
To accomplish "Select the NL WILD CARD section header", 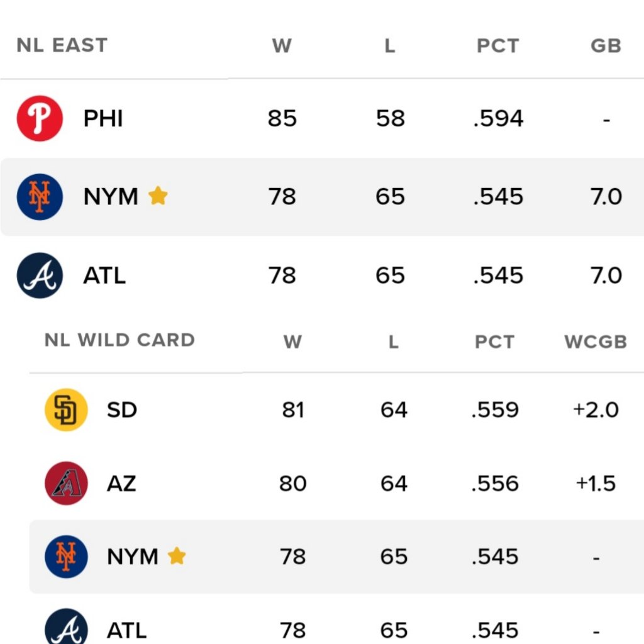I will pyautogui.click(x=119, y=340).
